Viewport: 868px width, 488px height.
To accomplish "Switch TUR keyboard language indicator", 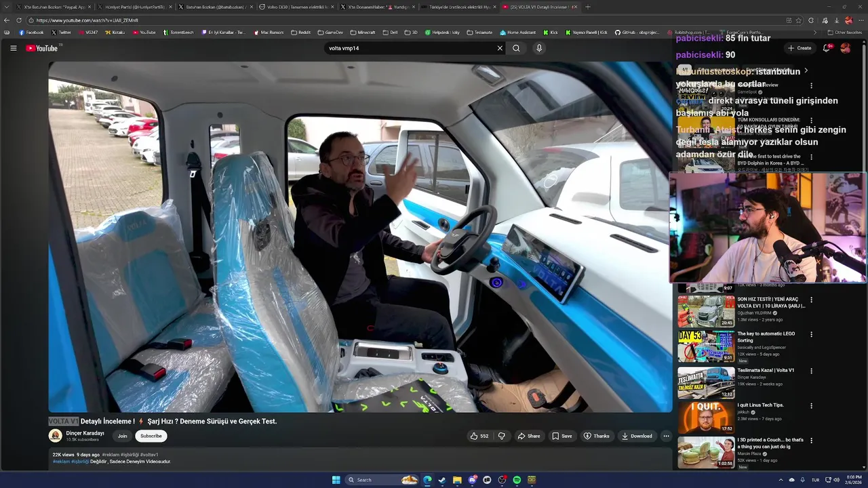I will click(x=815, y=480).
